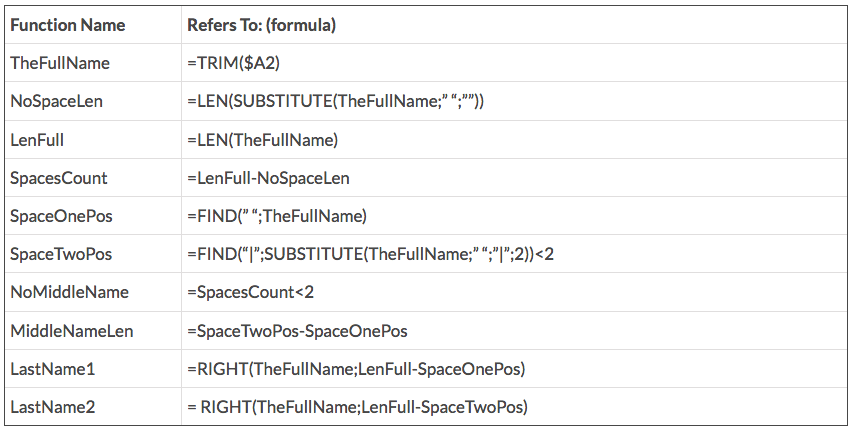The height and width of the screenshot is (431, 855).
Task: Click the SpaceOnePos FIND formula
Action: (x=278, y=216)
